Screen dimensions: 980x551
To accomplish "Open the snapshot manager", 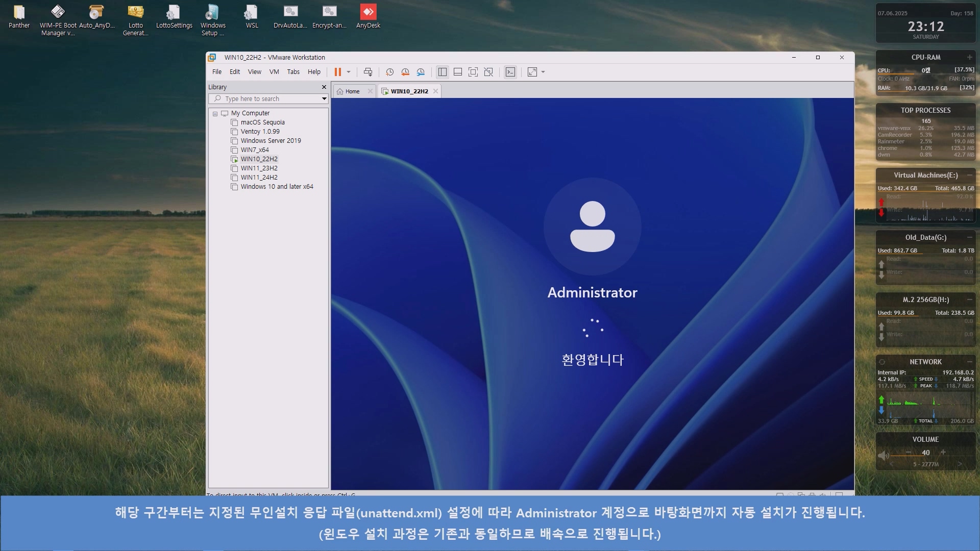I will click(x=421, y=72).
